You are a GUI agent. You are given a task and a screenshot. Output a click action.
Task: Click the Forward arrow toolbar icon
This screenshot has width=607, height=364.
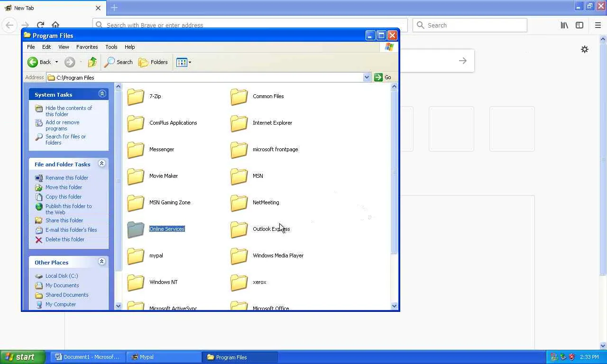70,62
